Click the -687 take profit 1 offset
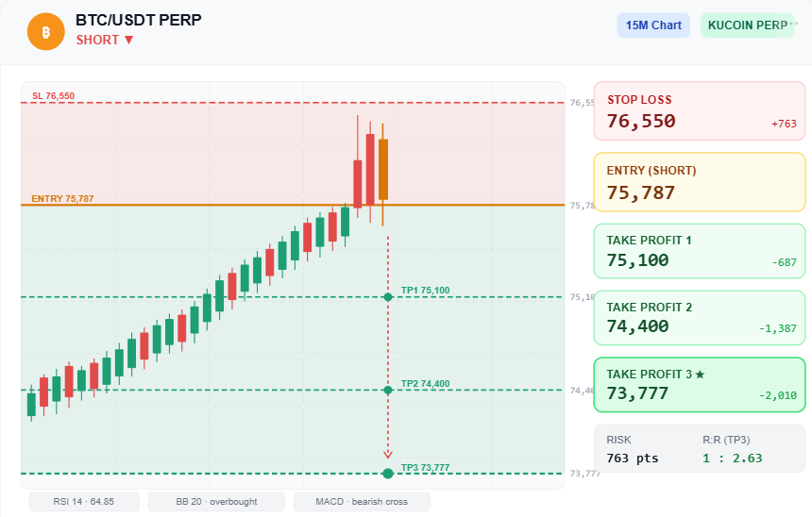 coord(784,262)
